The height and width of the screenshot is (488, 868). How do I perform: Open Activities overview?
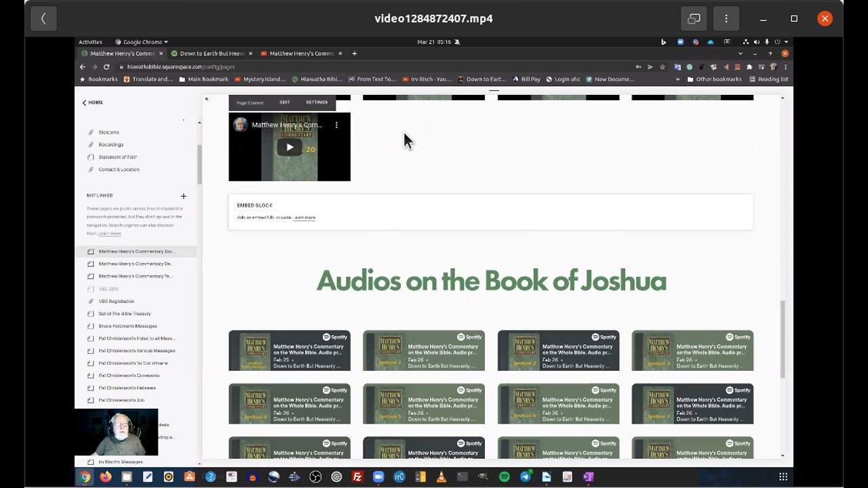coord(90,42)
